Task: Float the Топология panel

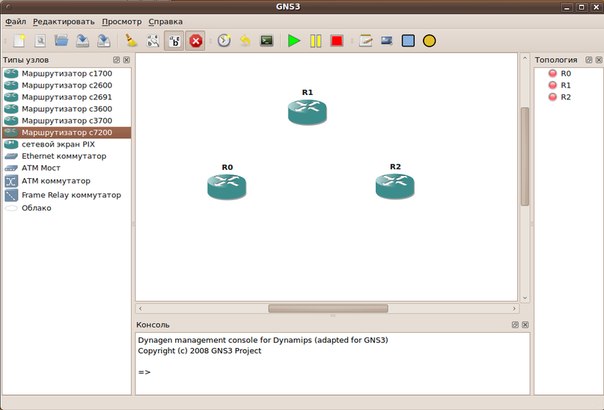Action: click(589, 60)
